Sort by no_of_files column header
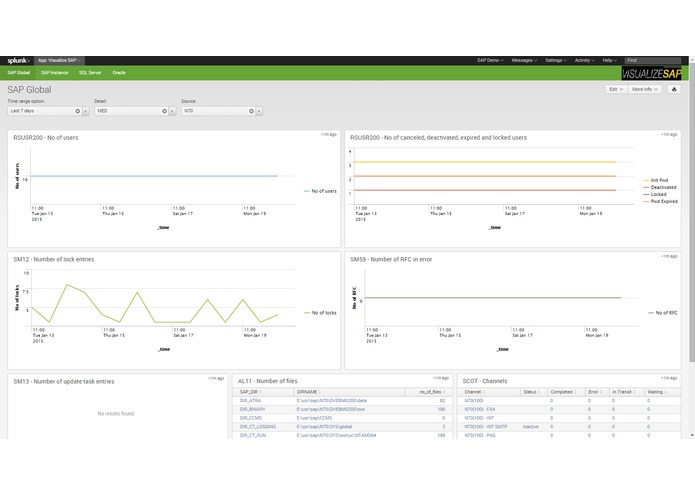Screen dimensions: 695x494 432,392
